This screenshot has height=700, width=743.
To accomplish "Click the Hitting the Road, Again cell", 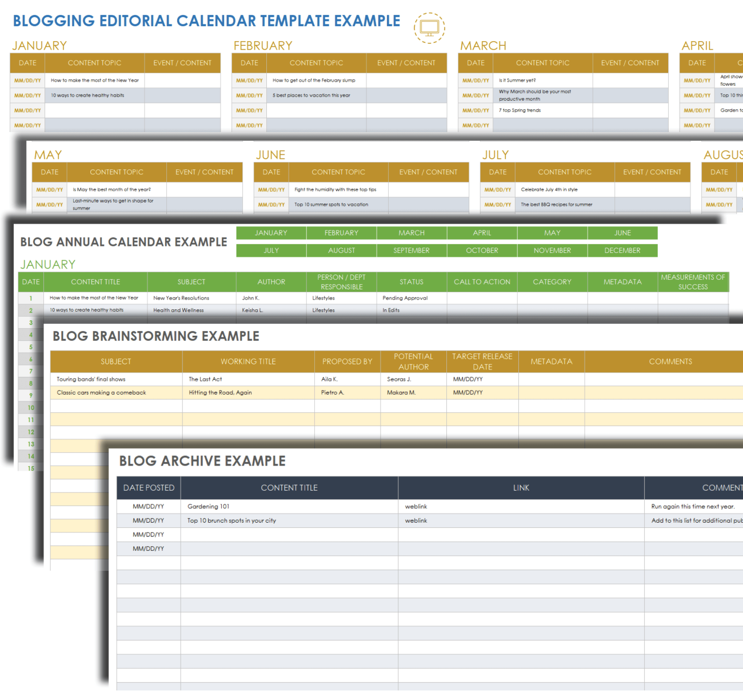I will tap(221, 392).
